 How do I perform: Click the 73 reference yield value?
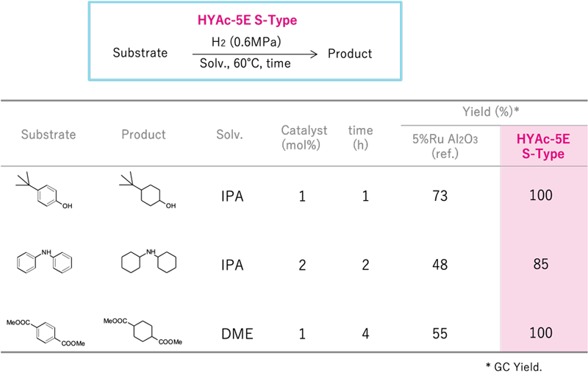coord(440,196)
